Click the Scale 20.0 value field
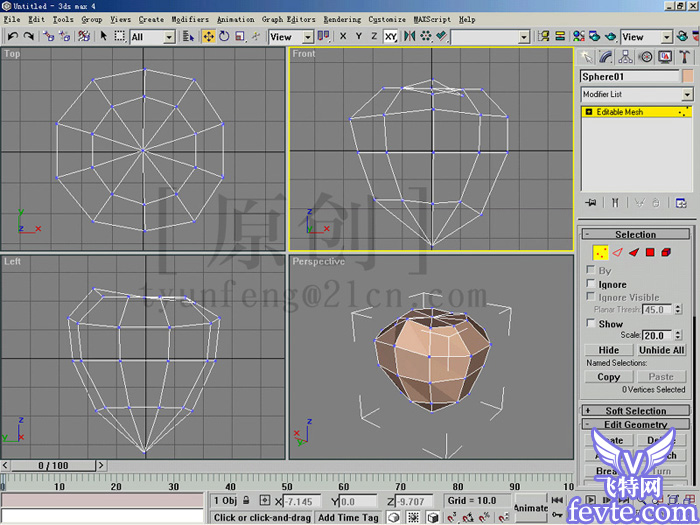 pos(658,335)
